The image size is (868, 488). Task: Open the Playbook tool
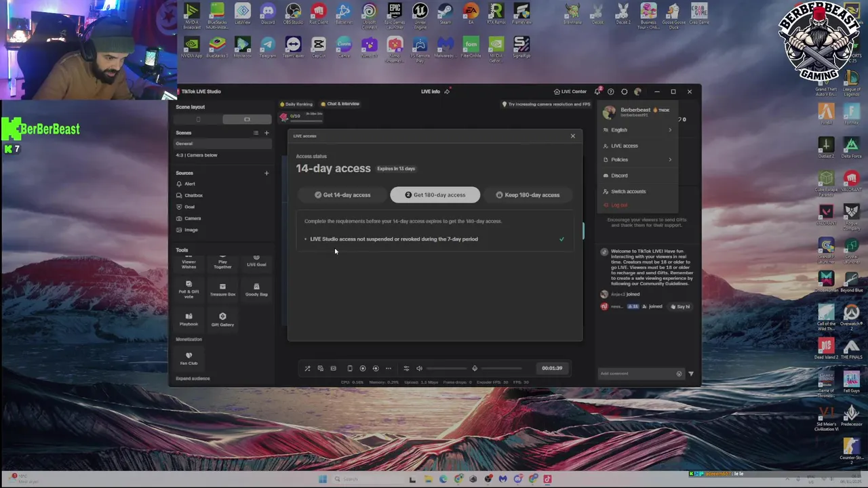[189, 319]
